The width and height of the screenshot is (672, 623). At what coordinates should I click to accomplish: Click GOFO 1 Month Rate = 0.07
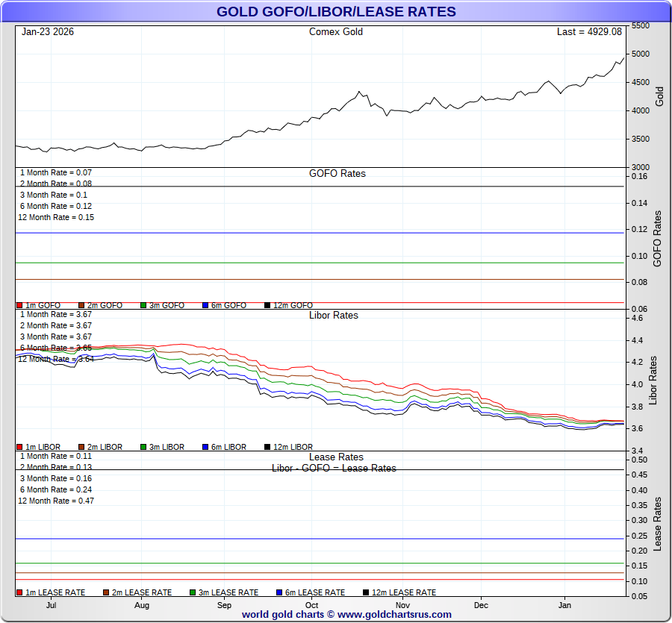pyautogui.click(x=56, y=172)
